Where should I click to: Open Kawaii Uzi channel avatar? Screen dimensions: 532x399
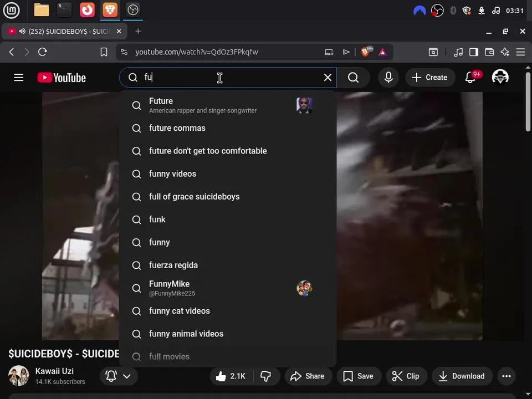pyautogui.click(x=19, y=376)
